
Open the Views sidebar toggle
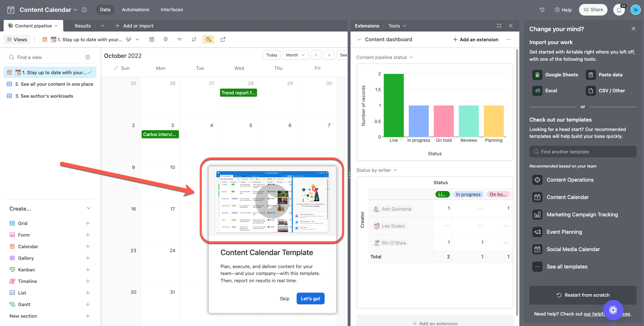[x=17, y=39]
